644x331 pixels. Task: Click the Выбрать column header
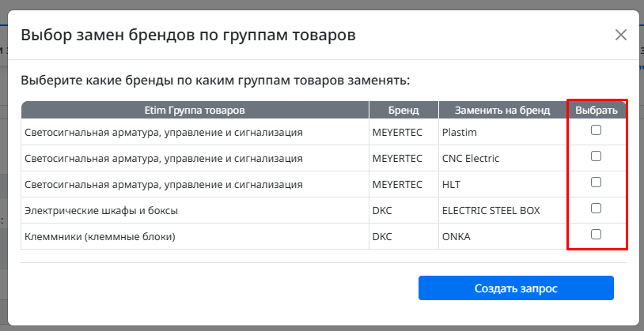click(597, 111)
